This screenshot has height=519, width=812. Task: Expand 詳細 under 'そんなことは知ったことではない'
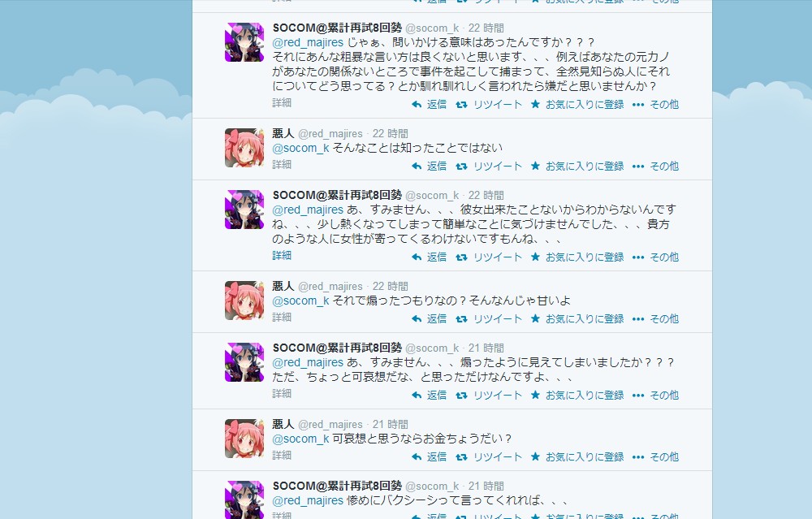point(282,165)
